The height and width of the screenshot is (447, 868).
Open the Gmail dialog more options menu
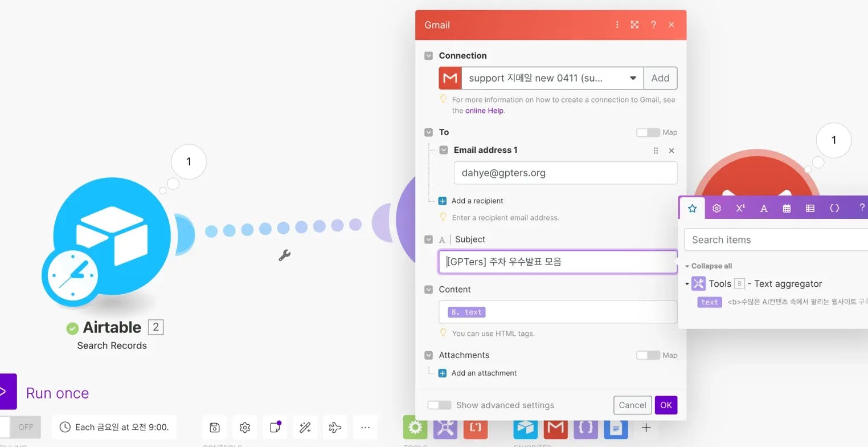click(x=617, y=25)
